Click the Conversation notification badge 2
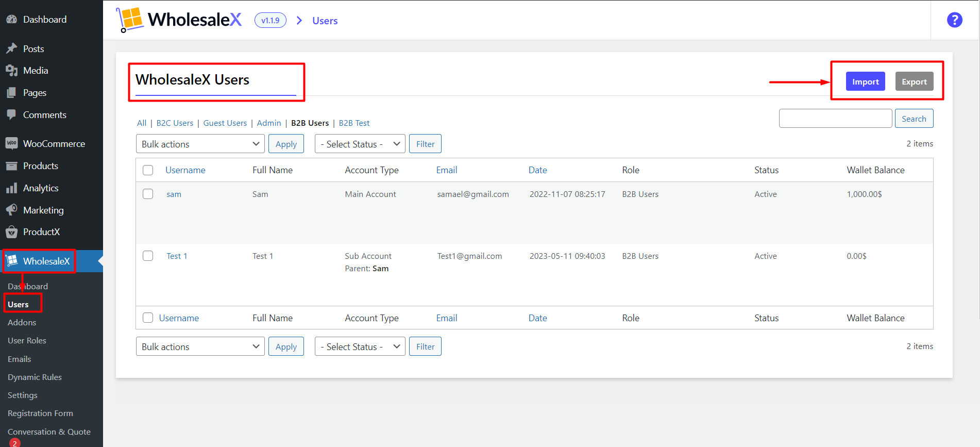Viewport: 980px width, 447px height. (14, 443)
